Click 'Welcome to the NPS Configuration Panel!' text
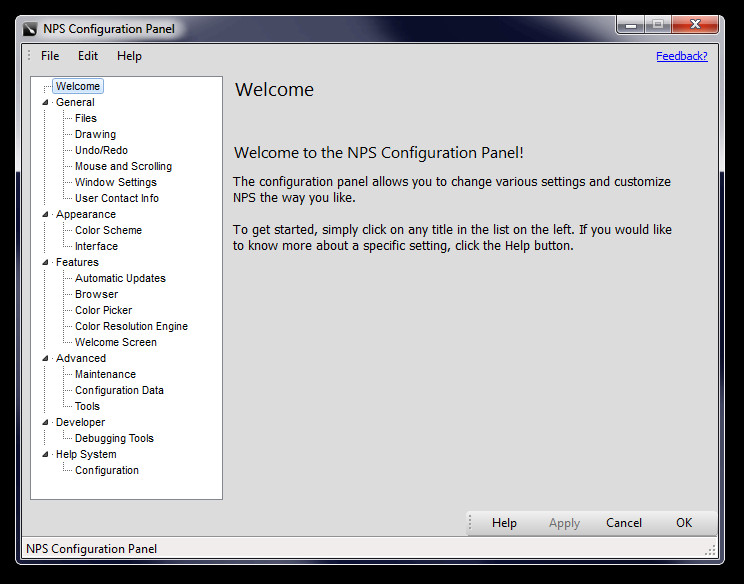Screen dimensions: 744x584 coord(379,153)
